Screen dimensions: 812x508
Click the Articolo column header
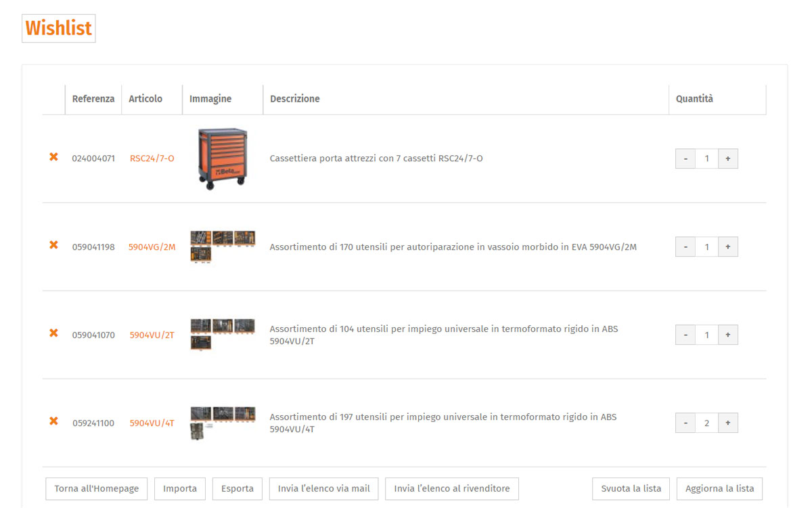(145, 99)
